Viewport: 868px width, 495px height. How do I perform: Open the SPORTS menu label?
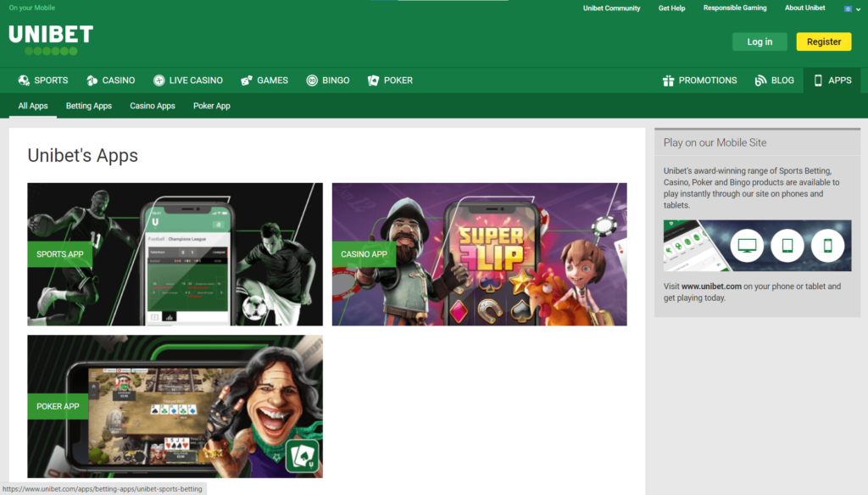(x=51, y=81)
